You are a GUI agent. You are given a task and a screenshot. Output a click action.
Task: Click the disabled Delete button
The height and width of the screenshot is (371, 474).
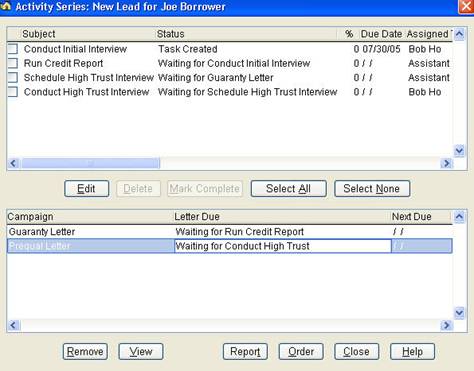coord(138,189)
